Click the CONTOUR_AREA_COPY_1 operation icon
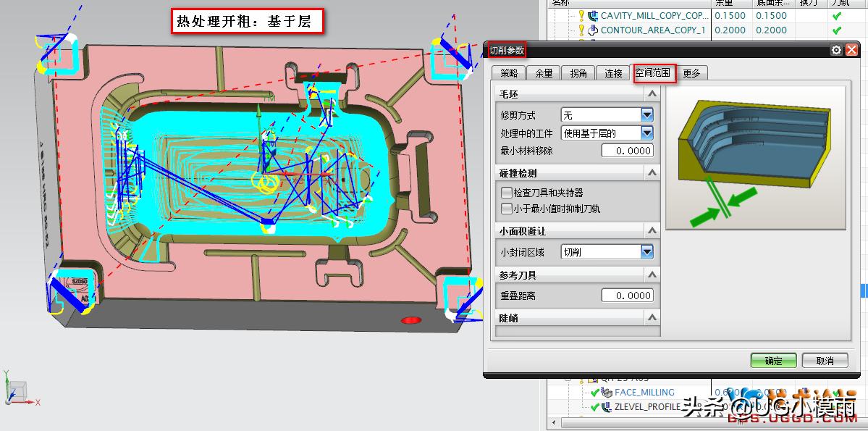Image resolution: width=868 pixels, height=431 pixels. tap(594, 30)
